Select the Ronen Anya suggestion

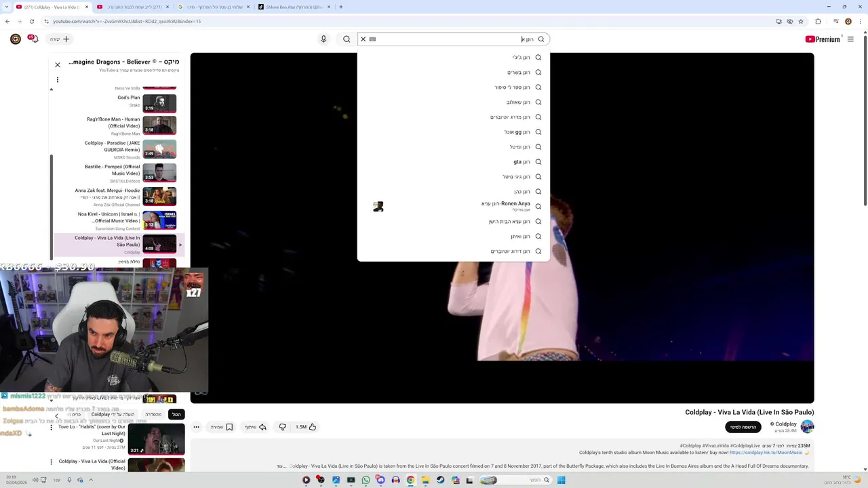click(453, 207)
